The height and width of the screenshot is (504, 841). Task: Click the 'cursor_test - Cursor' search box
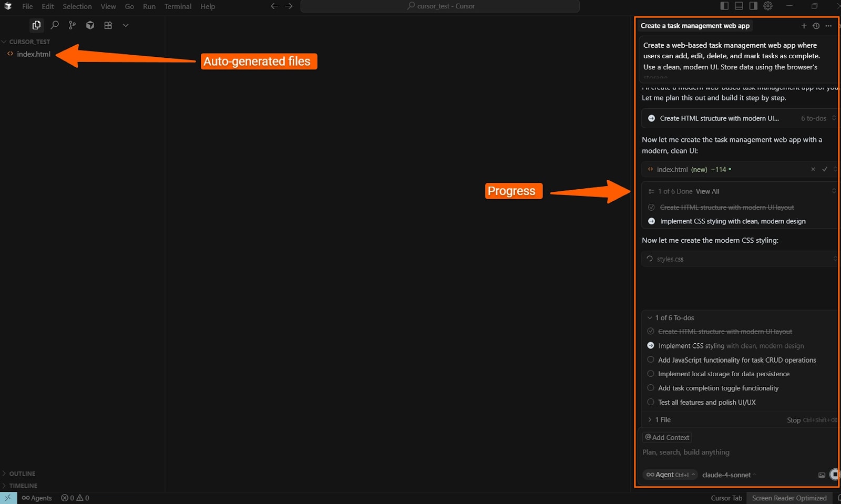click(440, 6)
